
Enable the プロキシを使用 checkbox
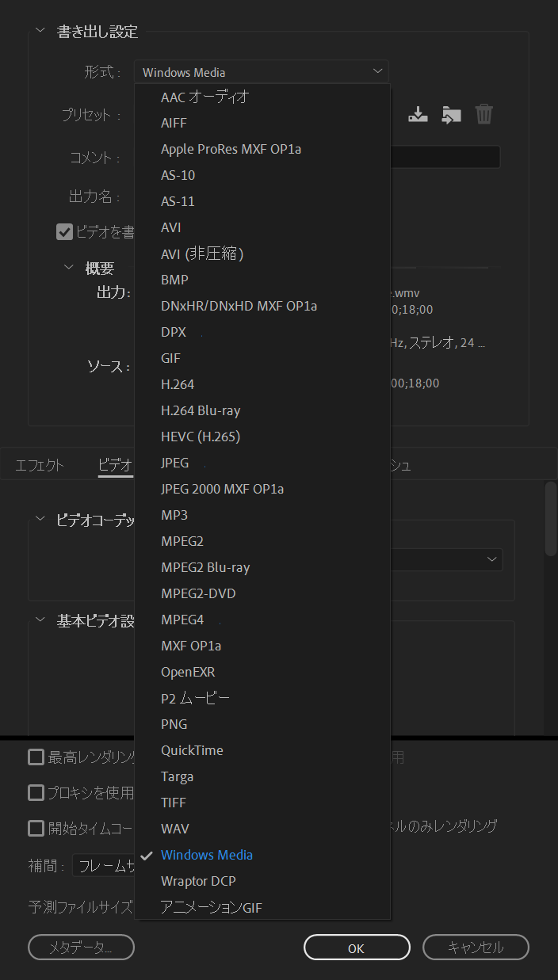pyautogui.click(x=36, y=792)
